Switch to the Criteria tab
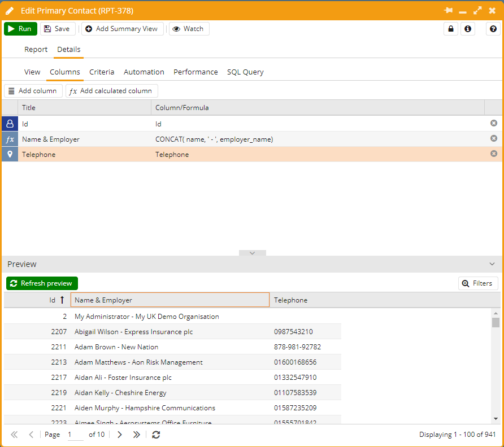Viewport: 504px width, 447px height. (x=102, y=72)
